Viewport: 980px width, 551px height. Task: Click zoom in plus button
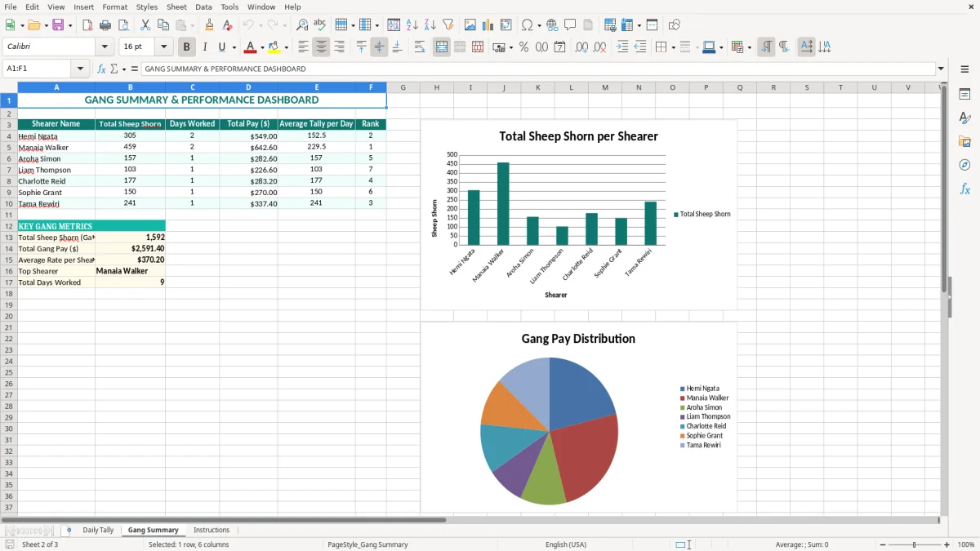[947, 544]
